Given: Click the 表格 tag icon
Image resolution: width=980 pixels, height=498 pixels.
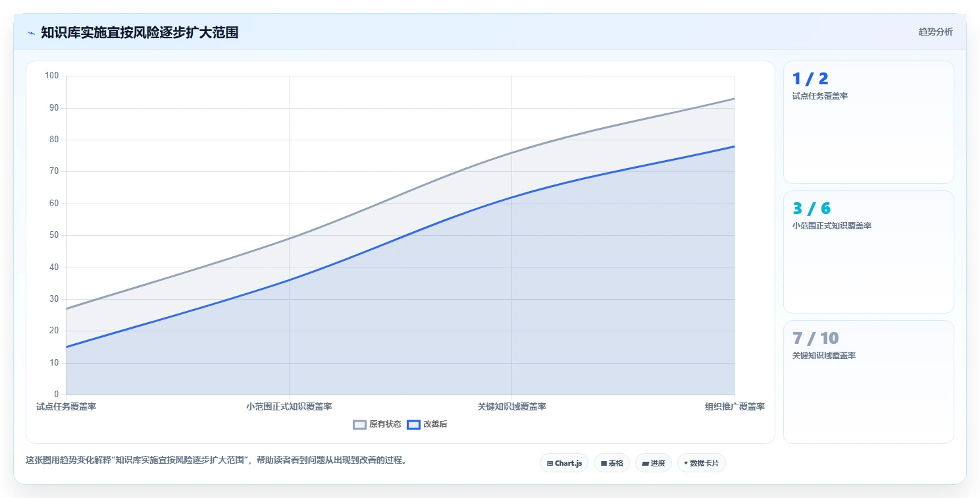Looking at the screenshot, I should coord(604,464).
